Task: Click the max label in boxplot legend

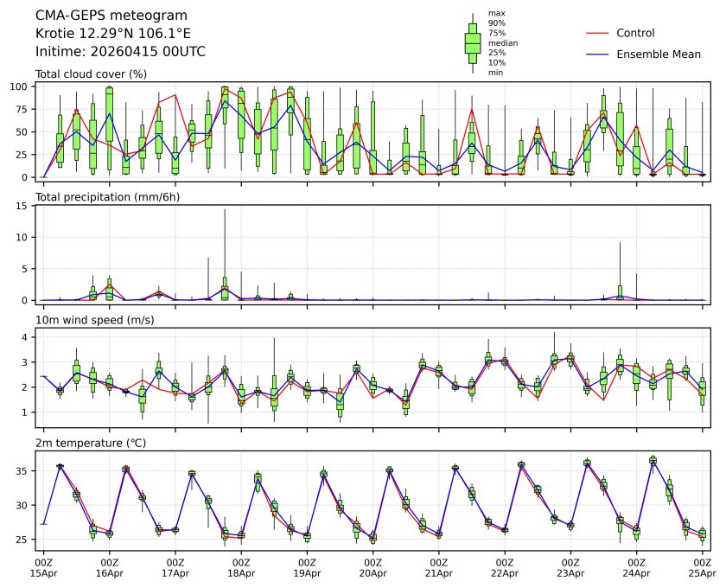Action: point(495,13)
